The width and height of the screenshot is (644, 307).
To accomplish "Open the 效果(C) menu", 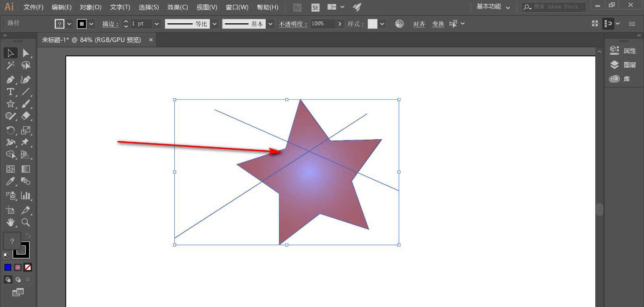I will 178,7.
